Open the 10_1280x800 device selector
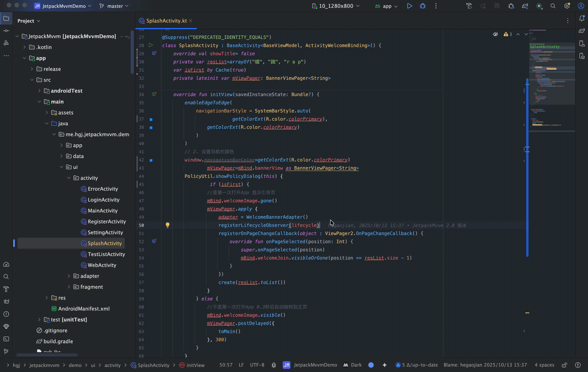This screenshot has height=372, width=588. 336,6
